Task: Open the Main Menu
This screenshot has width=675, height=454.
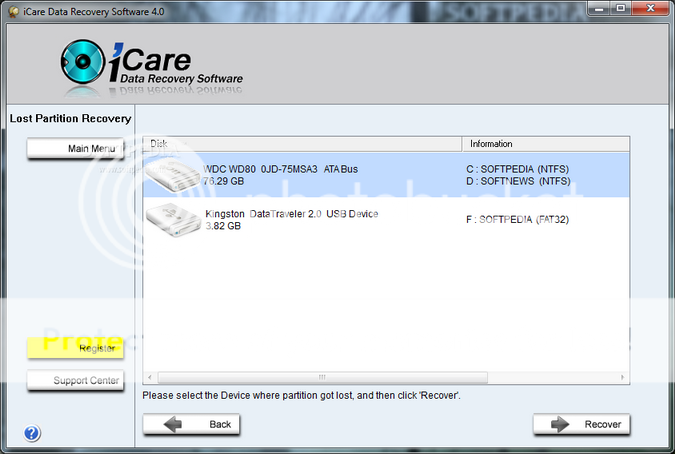Action: [x=75, y=148]
